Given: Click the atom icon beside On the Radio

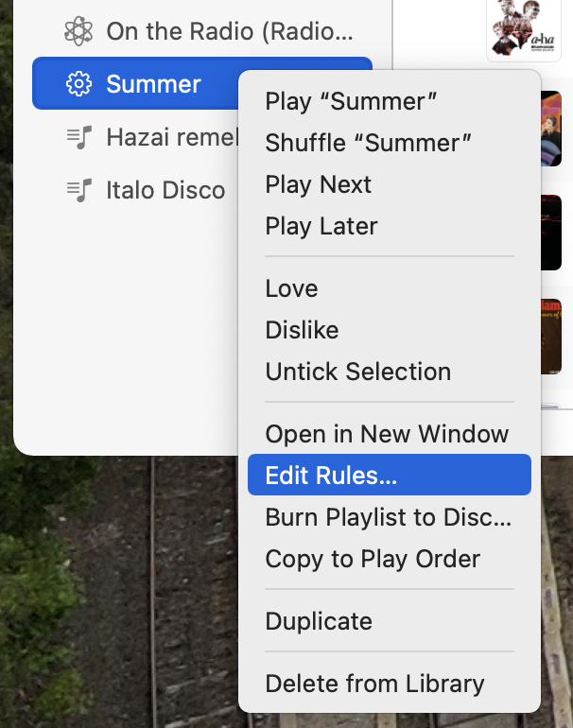Looking at the screenshot, I should (78, 31).
